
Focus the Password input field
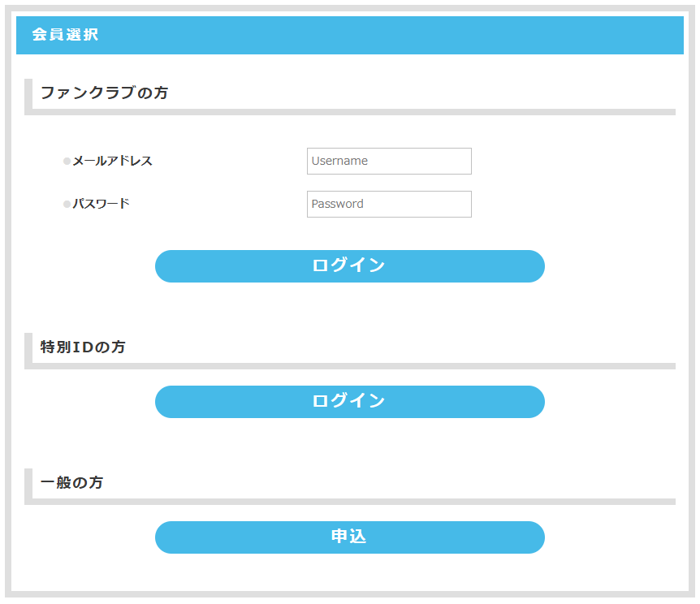pos(389,204)
